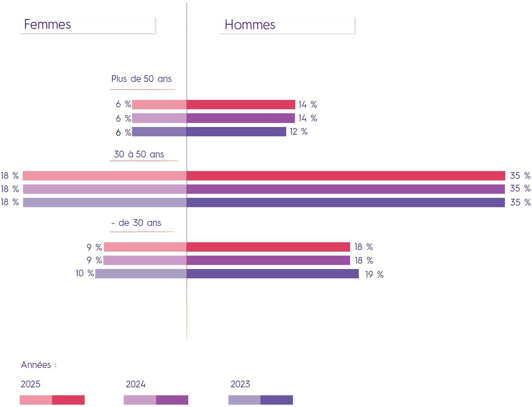Click the 2023 Femmes lavender legend swatch
Screen dimensions: 532x407
pos(244,400)
